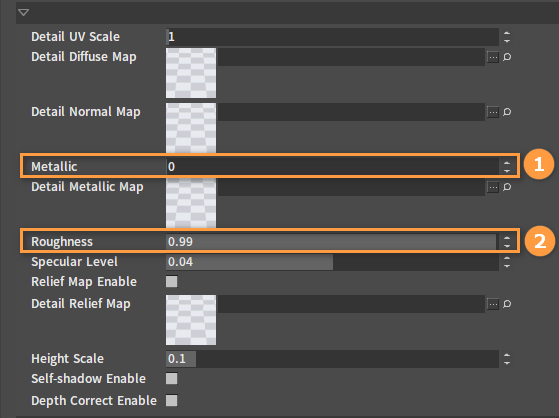Locate Detail Normal Map with magnifier icon
This screenshot has height=418, width=559.
pyautogui.click(x=507, y=112)
